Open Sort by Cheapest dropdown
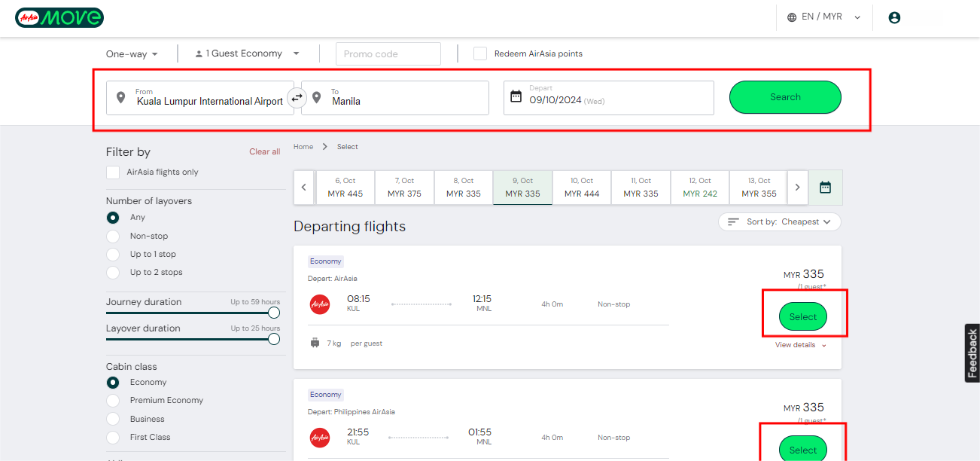The image size is (980, 461). [779, 222]
